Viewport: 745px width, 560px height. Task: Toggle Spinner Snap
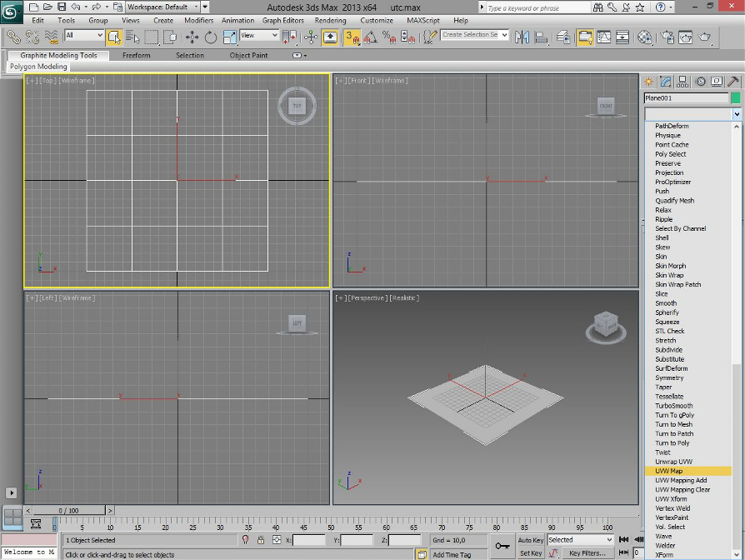point(407,37)
